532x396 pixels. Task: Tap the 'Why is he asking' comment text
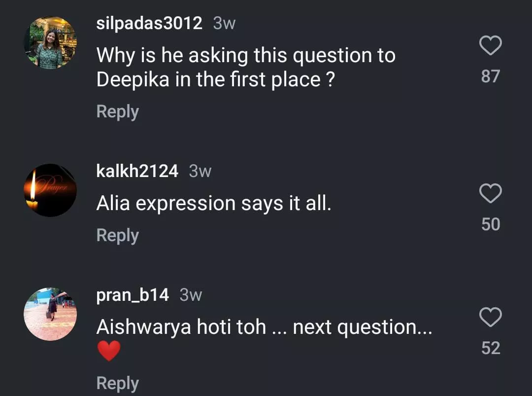(x=245, y=68)
